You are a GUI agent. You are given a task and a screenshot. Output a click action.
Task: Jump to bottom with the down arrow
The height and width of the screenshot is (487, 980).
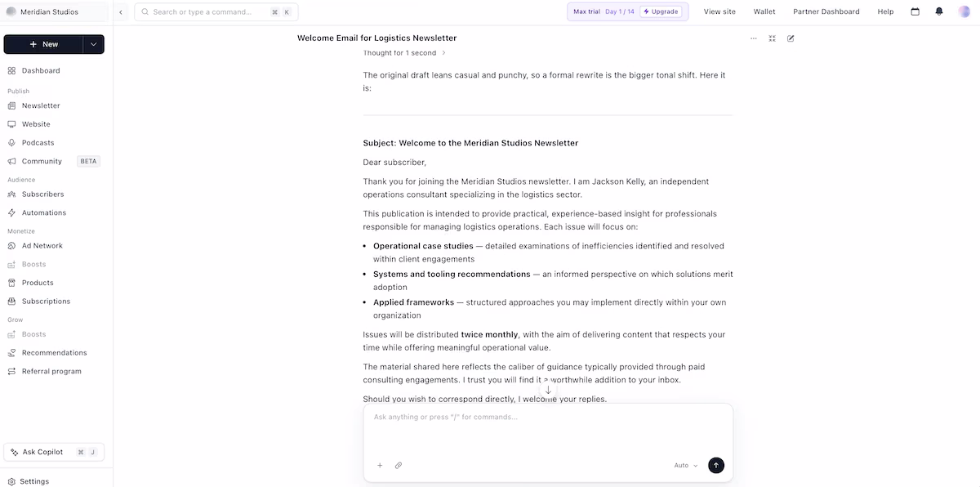(x=548, y=390)
